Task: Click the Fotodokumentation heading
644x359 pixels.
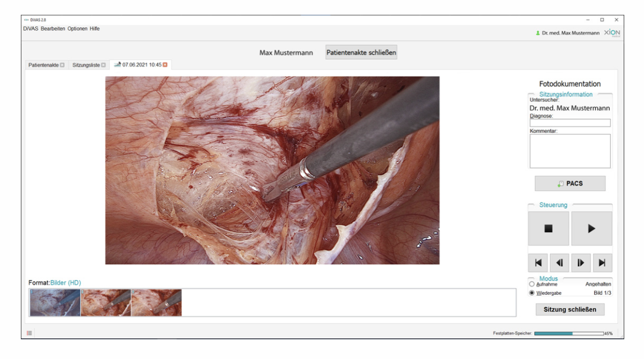Action: point(569,84)
